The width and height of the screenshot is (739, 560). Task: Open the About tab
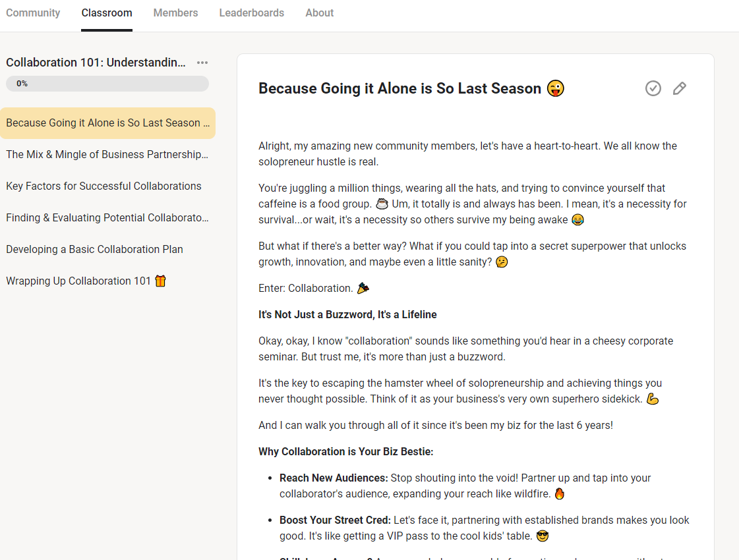click(320, 13)
